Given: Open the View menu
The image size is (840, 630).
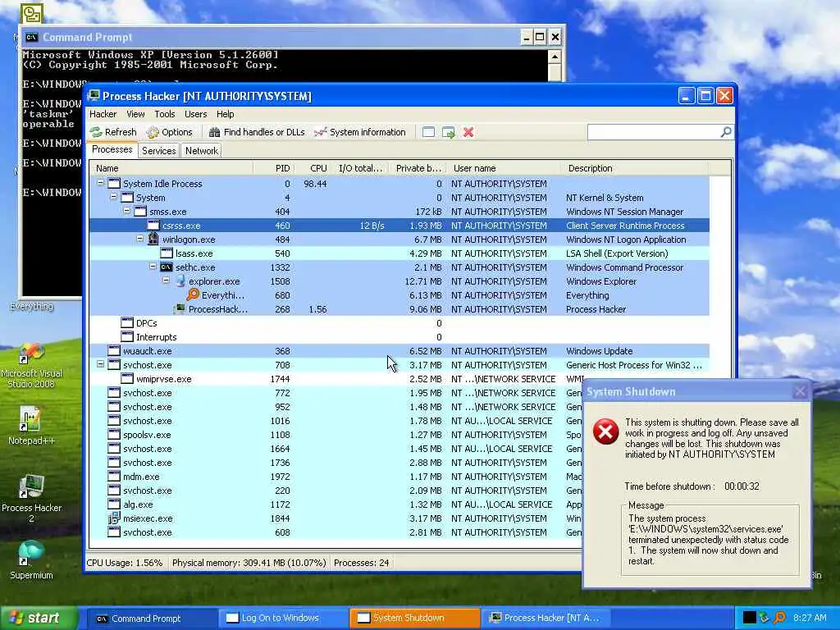Looking at the screenshot, I should pyautogui.click(x=135, y=114).
